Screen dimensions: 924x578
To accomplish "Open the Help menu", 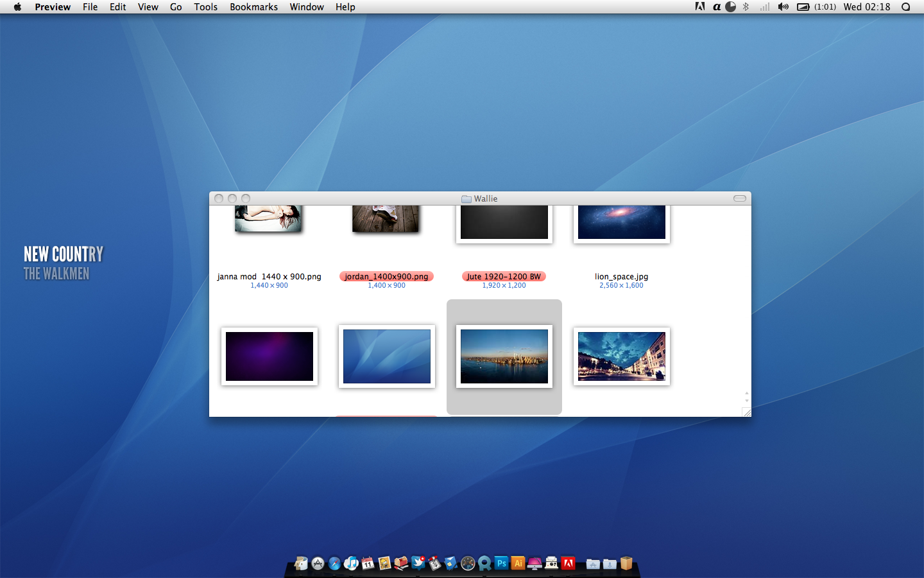I will tap(345, 6).
